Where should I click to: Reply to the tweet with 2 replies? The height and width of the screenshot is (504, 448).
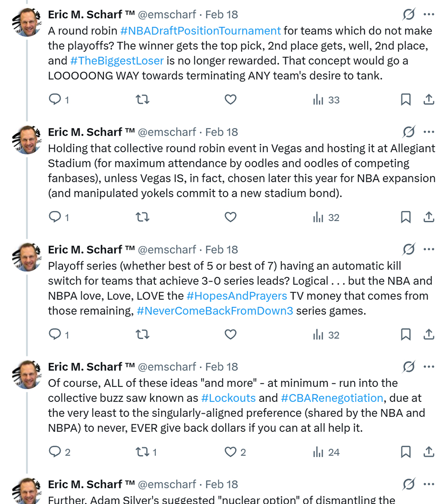pyautogui.click(x=56, y=452)
